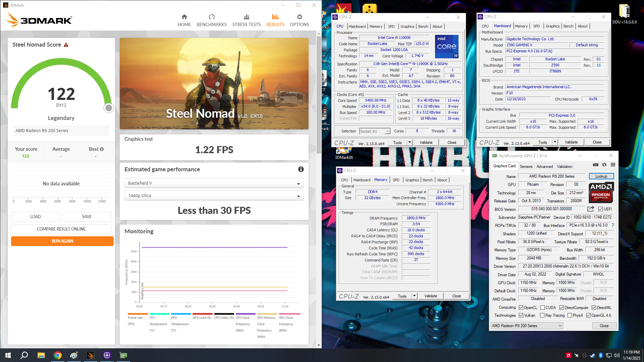Screen dimensions: 644x362
Task: Expand the Battlefield V game dropdown
Action: (x=214, y=183)
